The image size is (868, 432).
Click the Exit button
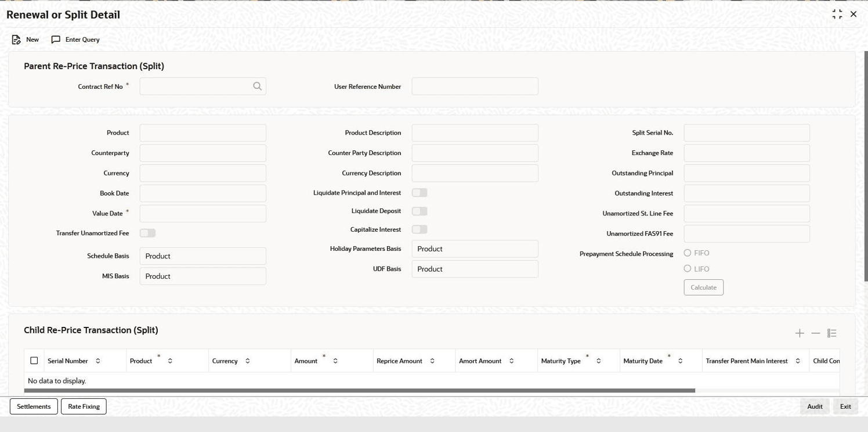845,406
